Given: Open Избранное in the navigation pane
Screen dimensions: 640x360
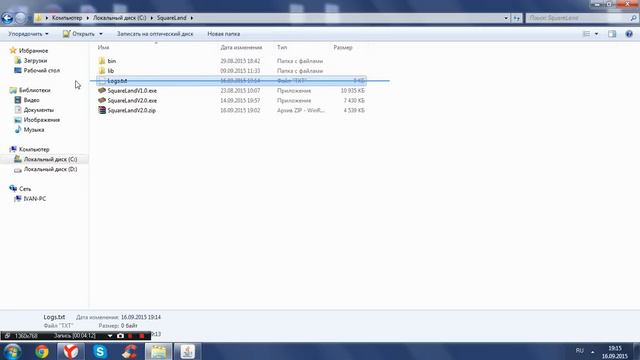Looking at the screenshot, I should pos(33,51).
